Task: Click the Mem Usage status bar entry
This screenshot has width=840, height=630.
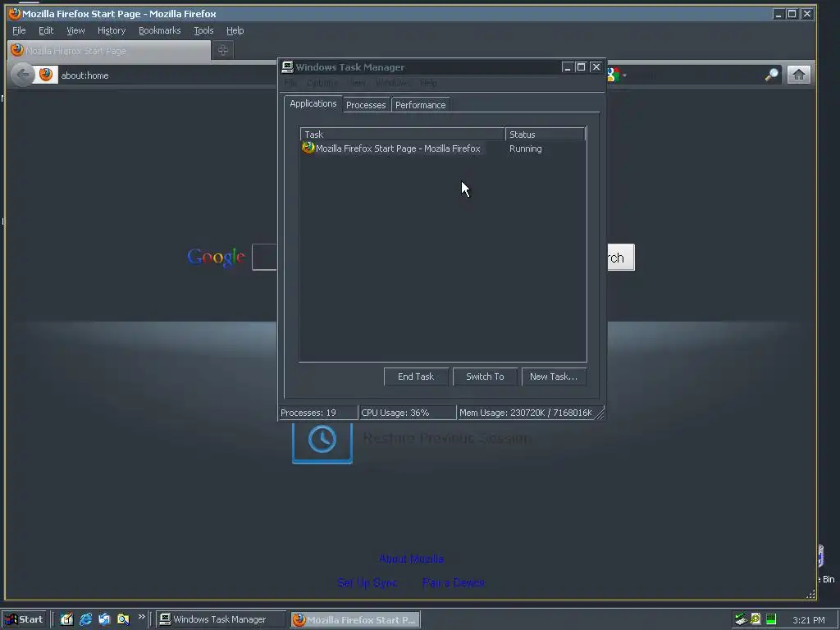Action: [526, 413]
